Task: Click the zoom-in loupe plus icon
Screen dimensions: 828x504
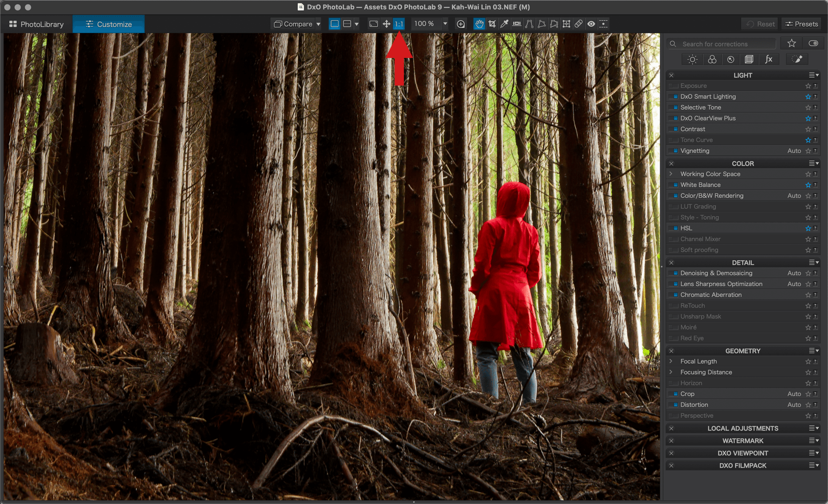Action: click(460, 24)
